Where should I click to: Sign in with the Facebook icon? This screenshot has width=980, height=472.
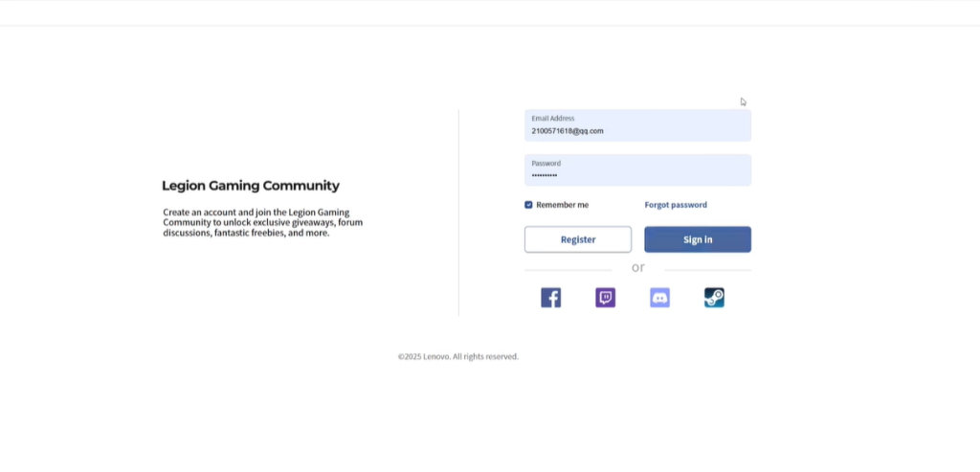[x=550, y=298]
